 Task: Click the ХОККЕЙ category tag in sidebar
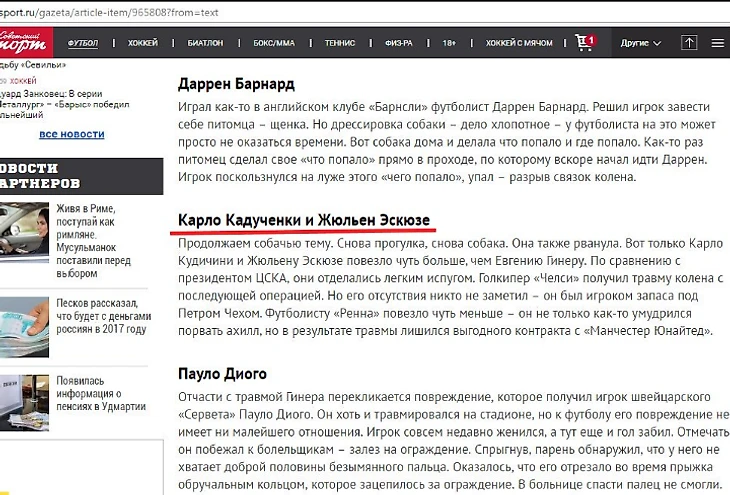[x=23, y=81]
